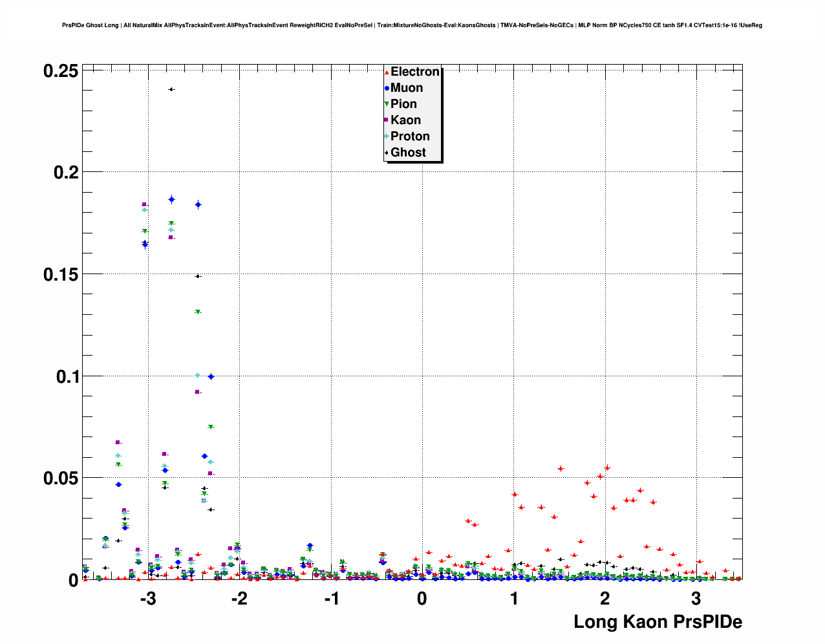Click the plot title text at top
The height and width of the screenshot is (644, 825).
[412, 25]
